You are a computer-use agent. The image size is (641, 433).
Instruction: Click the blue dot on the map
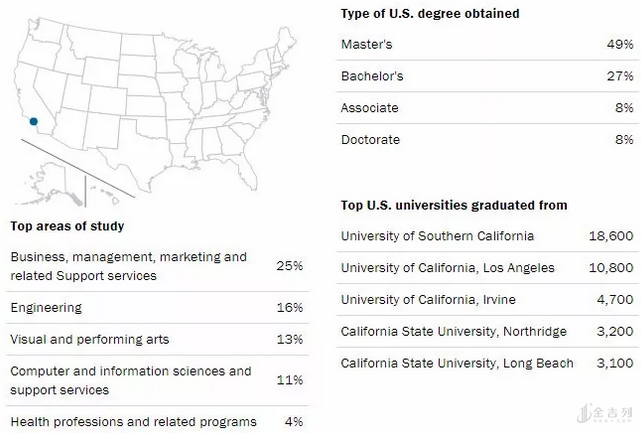[x=33, y=121]
